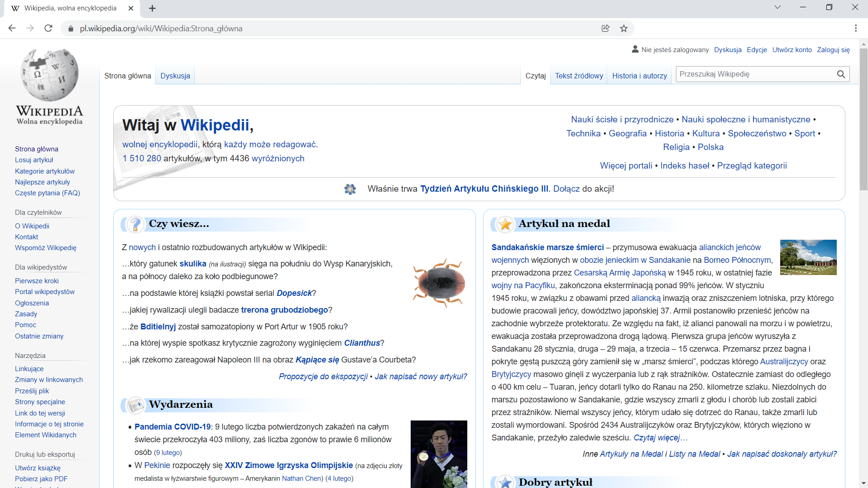Click the share icon in the address bar
The image size is (868, 488).
[x=605, y=28]
